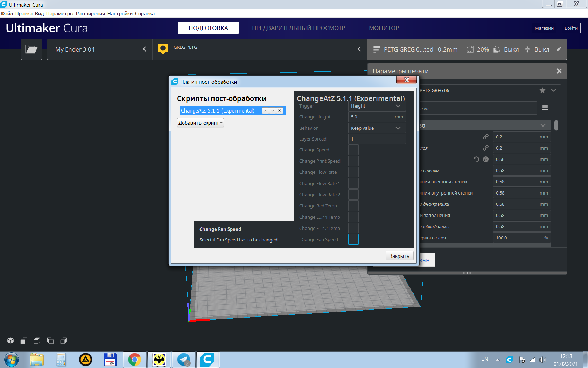Move ChangeAtZ script up
The height and width of the screenshot is (368, 588).
266,111
